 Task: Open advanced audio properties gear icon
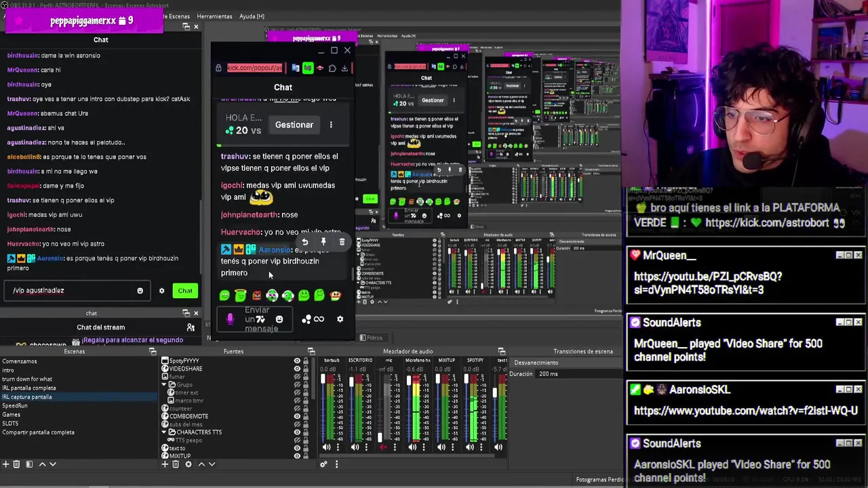click(323, 464)
